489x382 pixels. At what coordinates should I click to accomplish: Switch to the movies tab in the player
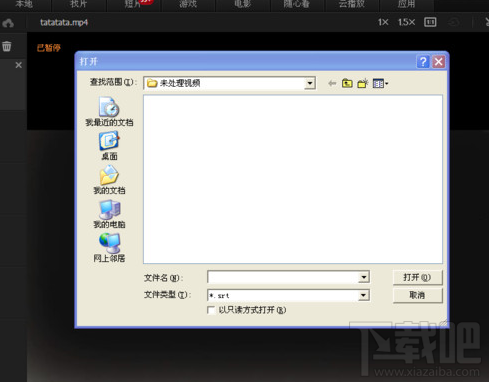pyautogui.click(x=243, y=4)
